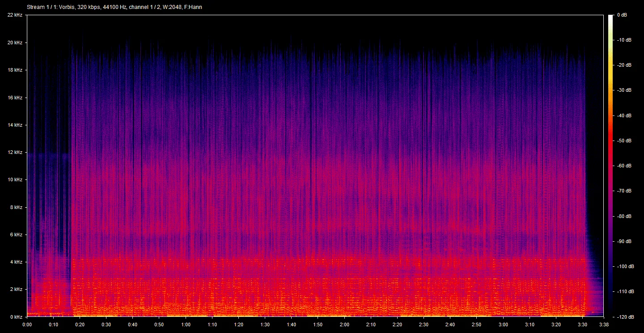Click the 18 kHz axis label
This screenshot has width=644, height=333.
[15, 70]
